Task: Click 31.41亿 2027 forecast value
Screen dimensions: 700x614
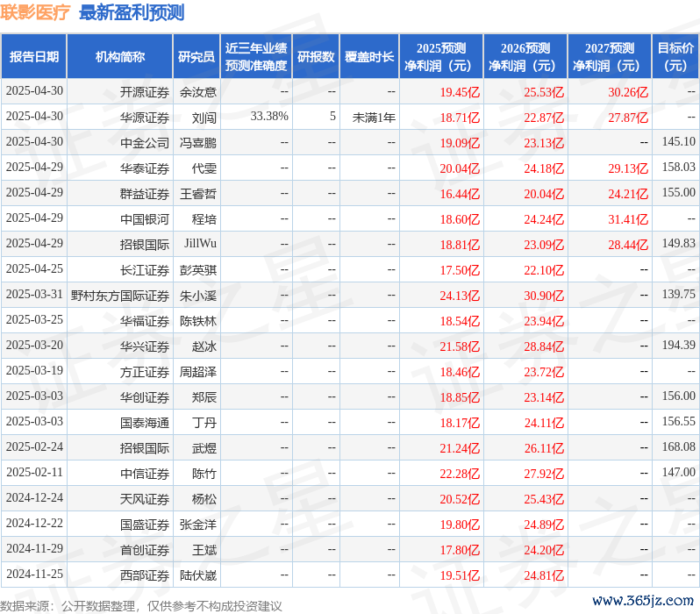Action: coord(628,219)
